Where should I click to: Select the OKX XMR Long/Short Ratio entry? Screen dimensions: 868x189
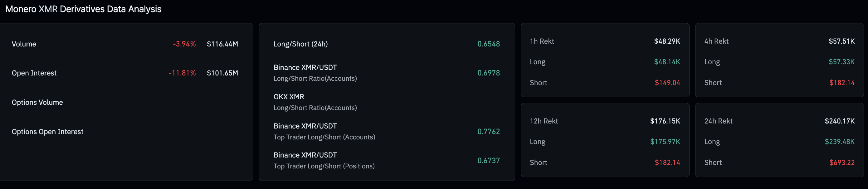(315, 102)
